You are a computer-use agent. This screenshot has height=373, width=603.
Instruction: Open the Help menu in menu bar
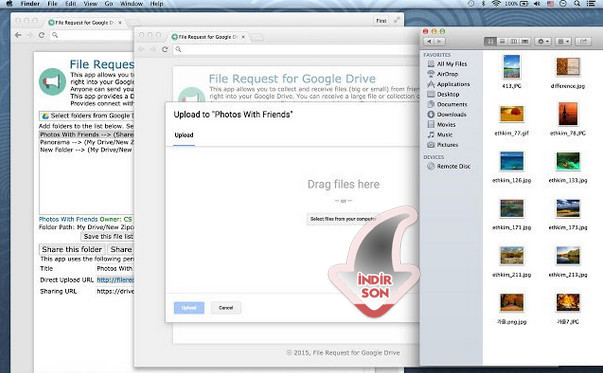click(x=157, y=4)
